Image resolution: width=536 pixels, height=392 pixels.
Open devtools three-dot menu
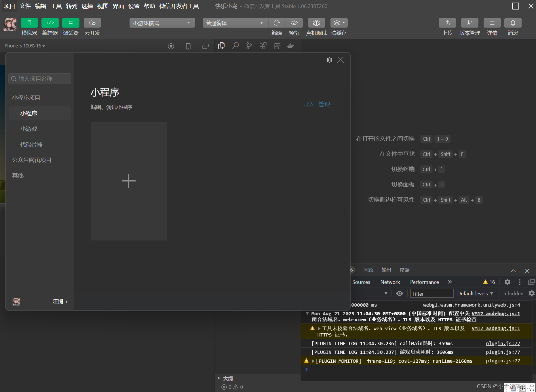[x=520, y=282]
